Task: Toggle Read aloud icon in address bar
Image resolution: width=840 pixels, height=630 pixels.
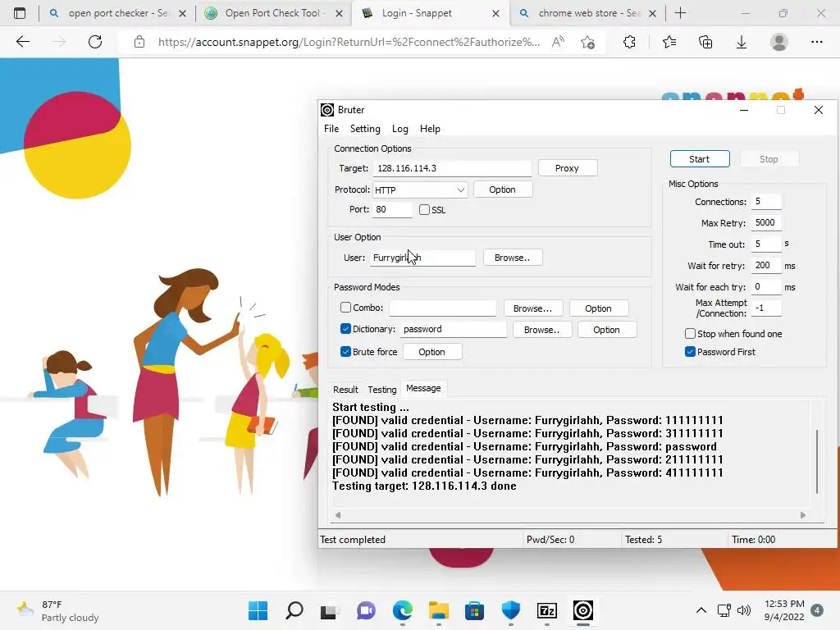Action: (558, 42)
